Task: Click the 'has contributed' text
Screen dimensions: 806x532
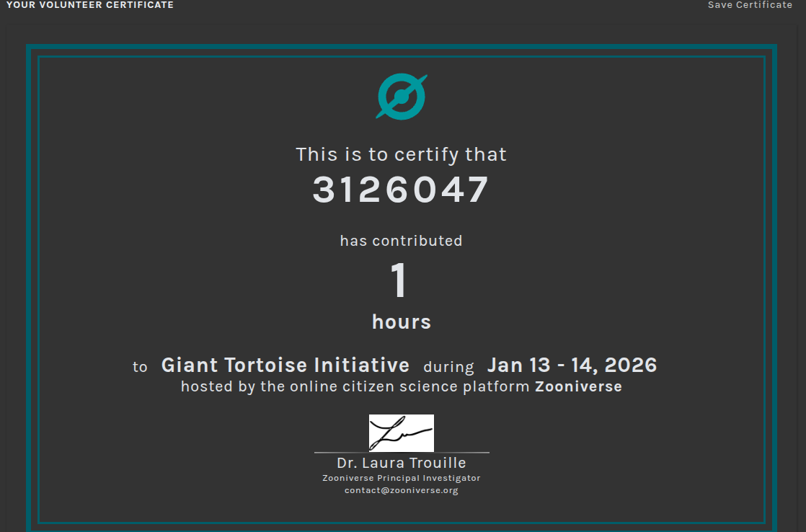Action: tap(402, 241)
